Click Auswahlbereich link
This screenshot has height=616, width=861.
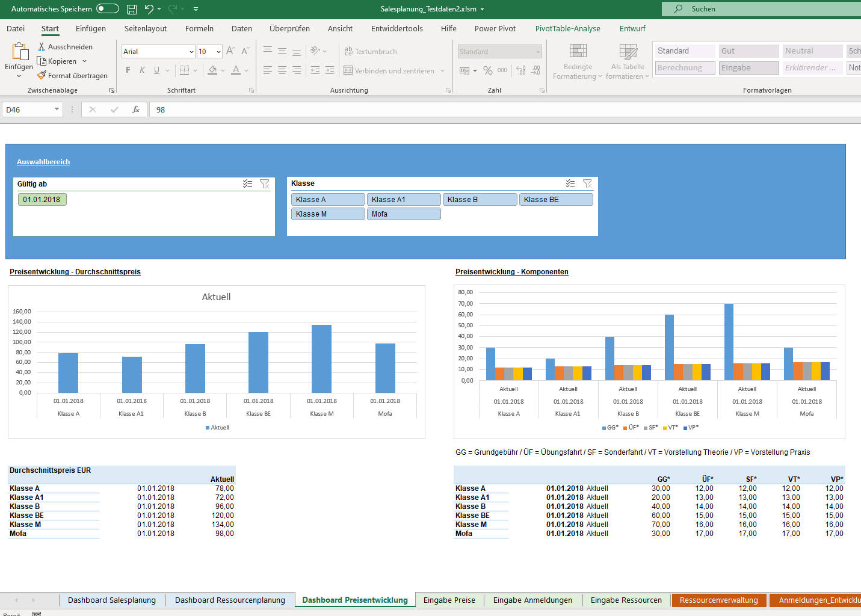point(43,162)
